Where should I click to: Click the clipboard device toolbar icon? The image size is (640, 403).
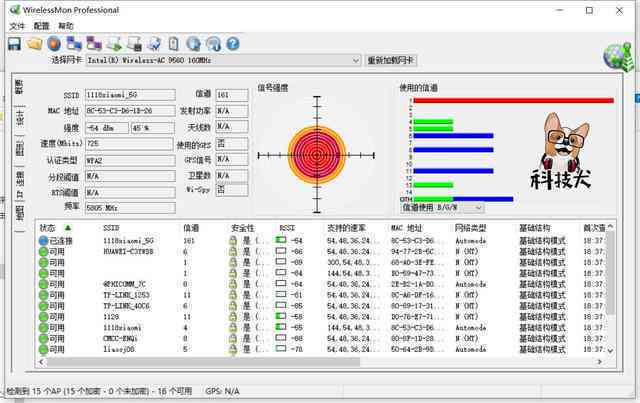click(173, 44)
